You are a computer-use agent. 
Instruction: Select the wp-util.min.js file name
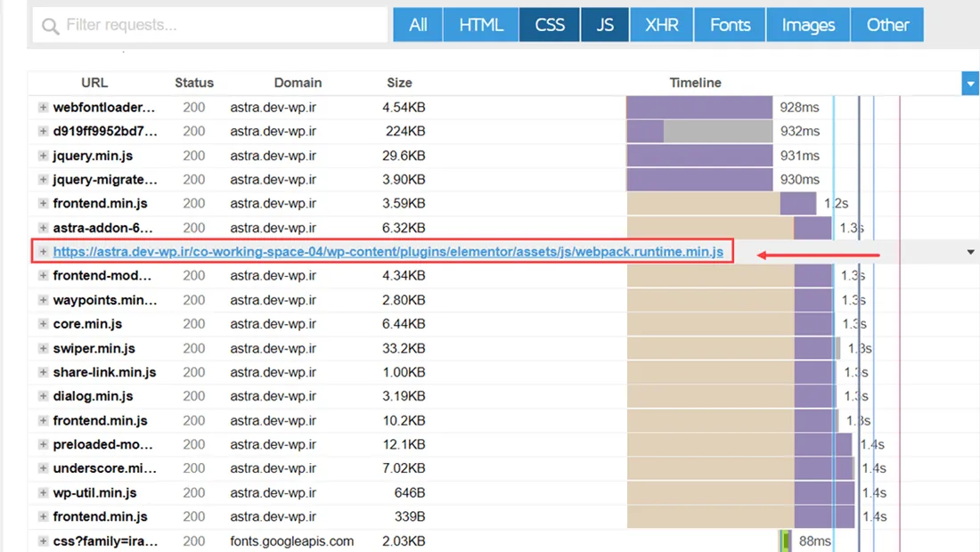95,492
